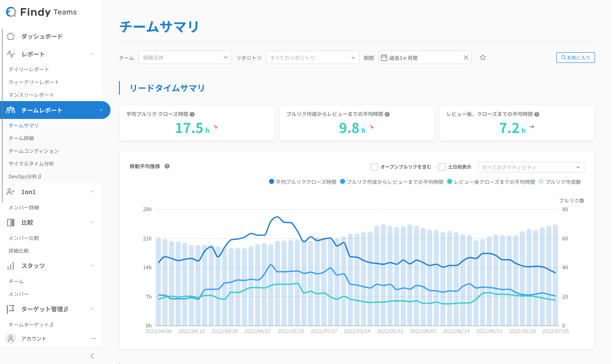
Task: Open the すべてのリポジトリ dropdown
Action: point(313,57)
